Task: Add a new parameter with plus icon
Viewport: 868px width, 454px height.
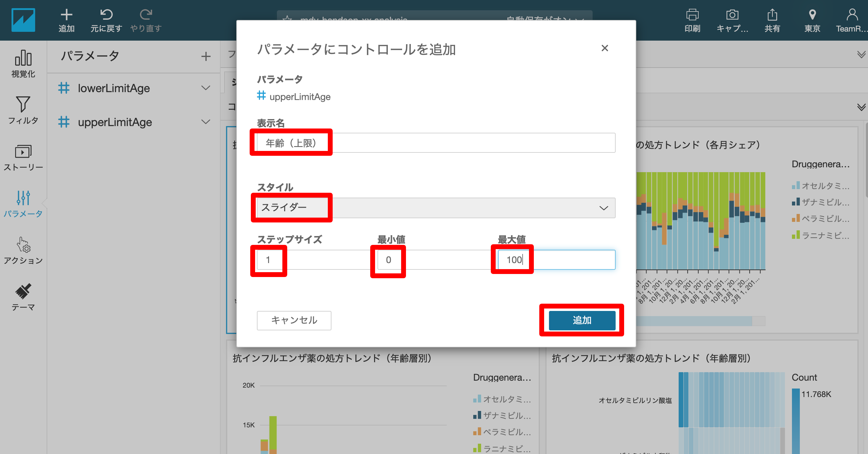Action: 205,56
